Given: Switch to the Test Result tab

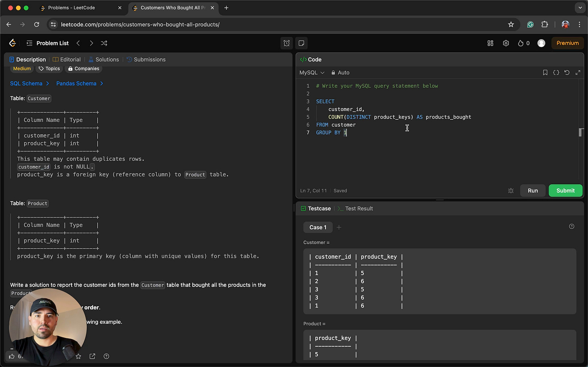Looking at the screenshot, I should (x=355, y=209).
